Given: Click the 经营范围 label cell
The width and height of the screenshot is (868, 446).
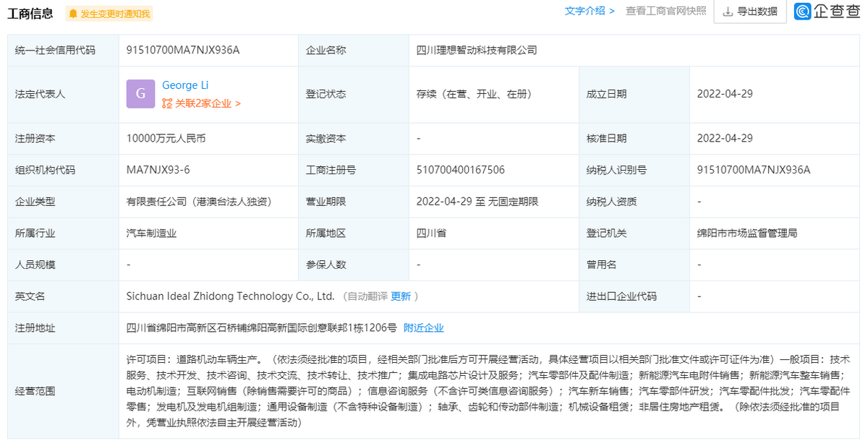Looking at the screenshot, I should 64,391.
